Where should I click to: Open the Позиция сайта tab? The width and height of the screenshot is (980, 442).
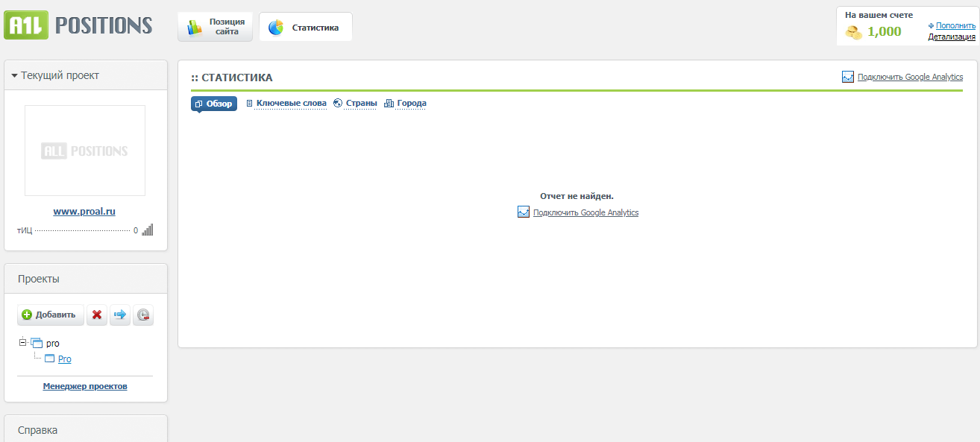[215, 27]
